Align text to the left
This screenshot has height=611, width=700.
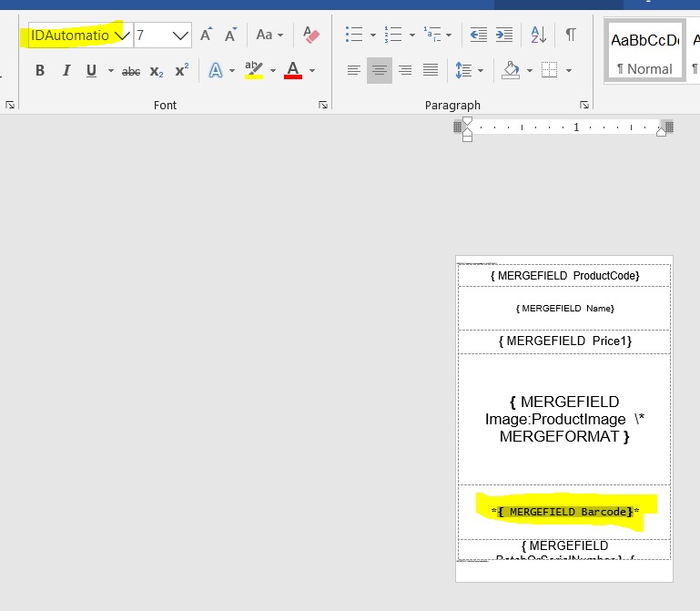354,70
